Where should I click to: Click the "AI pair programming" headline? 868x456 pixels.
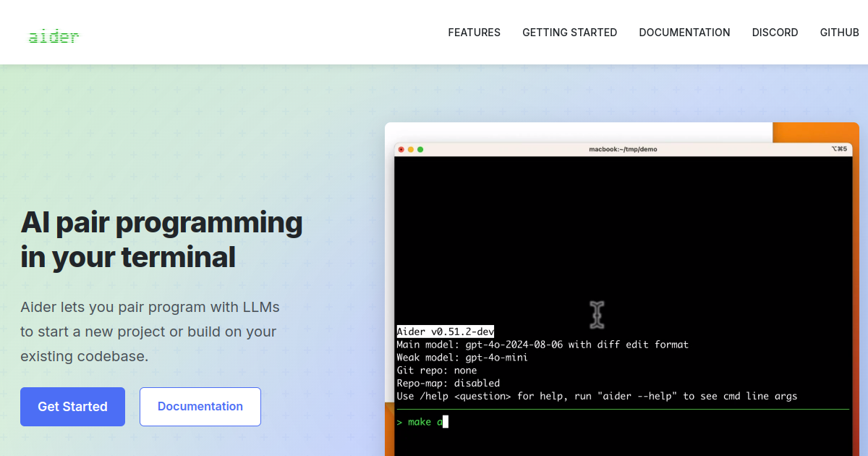pyautogui.click(x=161, y=222)
